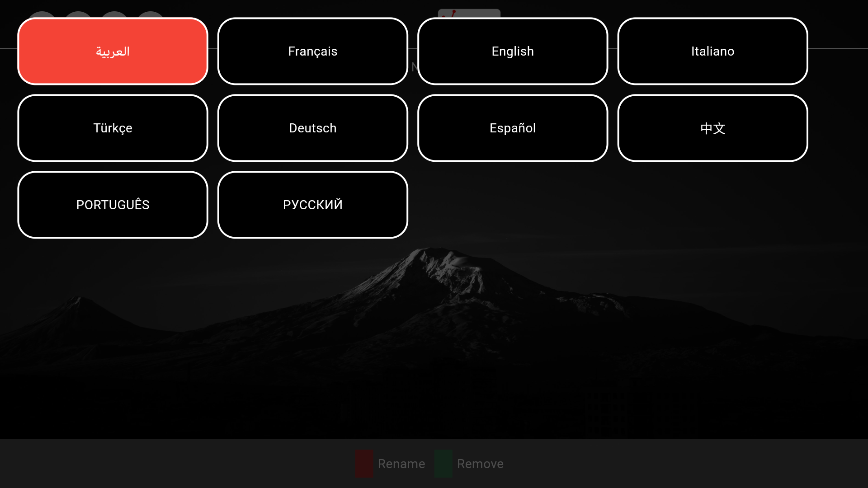Click the red Rename icon indicator

363,464
